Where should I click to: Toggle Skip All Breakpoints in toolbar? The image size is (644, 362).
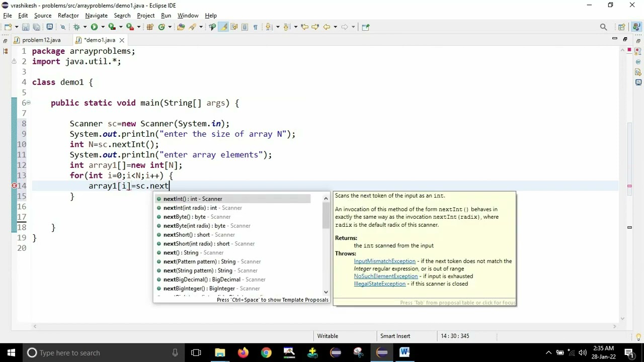[x=63, y=27]
